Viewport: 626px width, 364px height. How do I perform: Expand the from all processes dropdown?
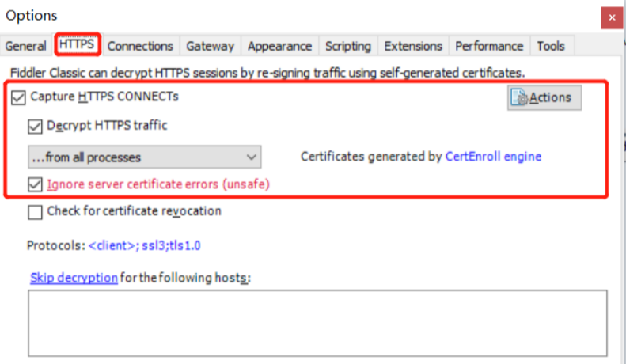click(145, 157)
